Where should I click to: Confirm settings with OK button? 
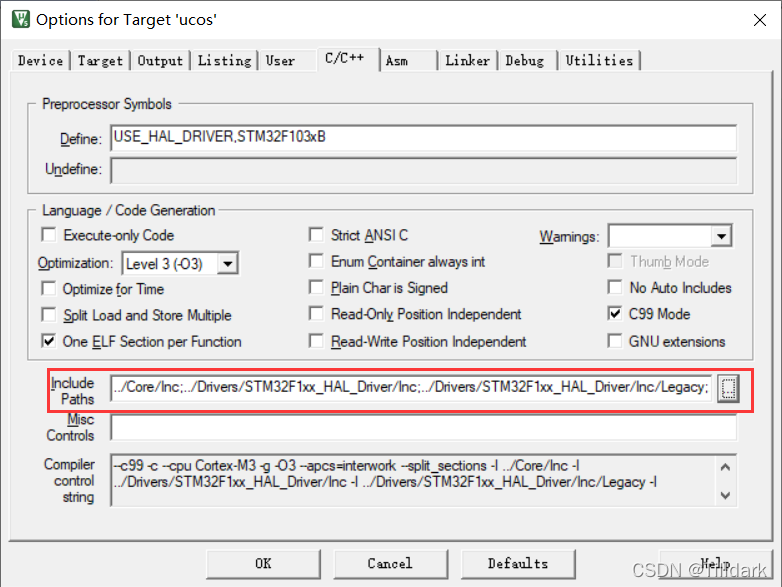[x=263, y=564]
